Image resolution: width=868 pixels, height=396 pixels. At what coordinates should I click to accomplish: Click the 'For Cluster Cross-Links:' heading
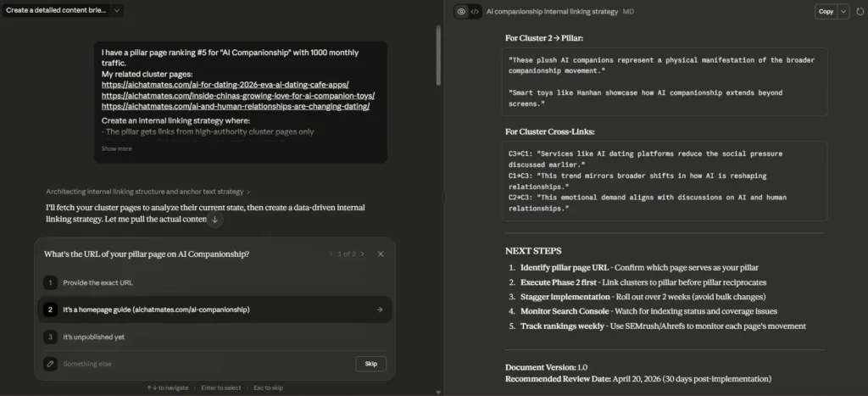pyautogui.click(x=548, y=131)
